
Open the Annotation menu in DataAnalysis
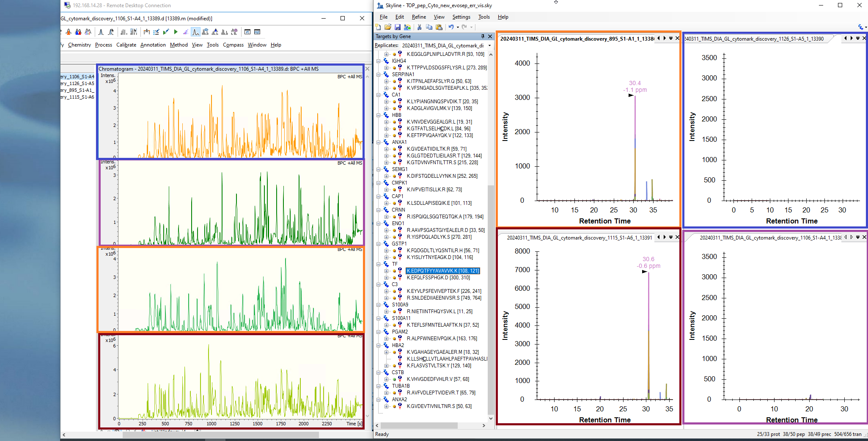coord(153,45)
